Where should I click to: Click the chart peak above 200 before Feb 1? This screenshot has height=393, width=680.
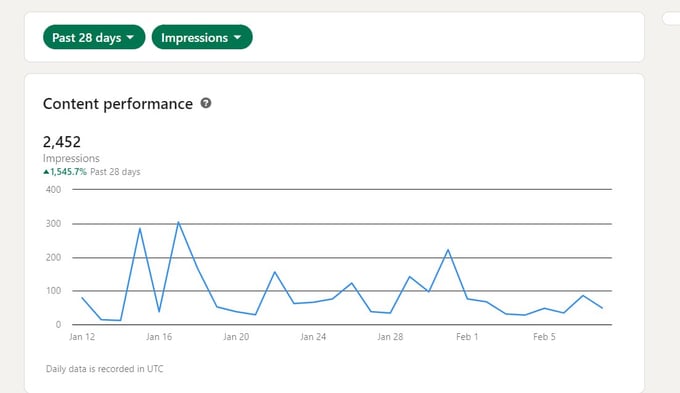[x=448, y=250]
